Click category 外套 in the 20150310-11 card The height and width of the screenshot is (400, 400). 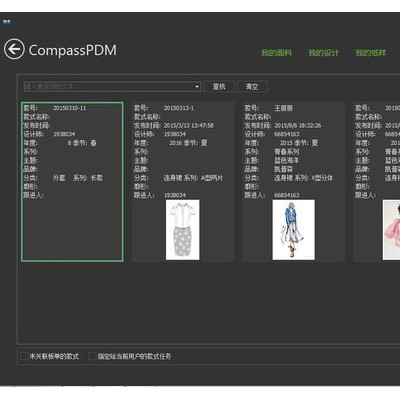[x=59, y=178]
